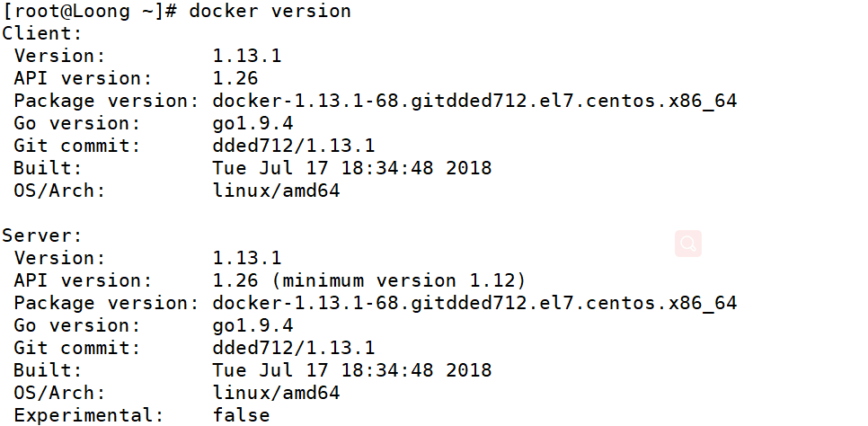
Task: Click the Experimental "false" value
Action: 241,415
